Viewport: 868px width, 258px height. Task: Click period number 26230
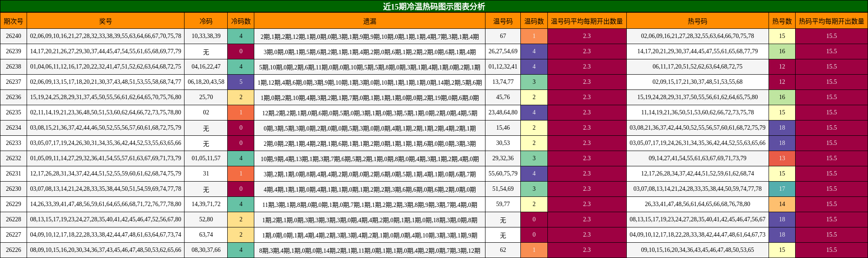tap(14, 189)
